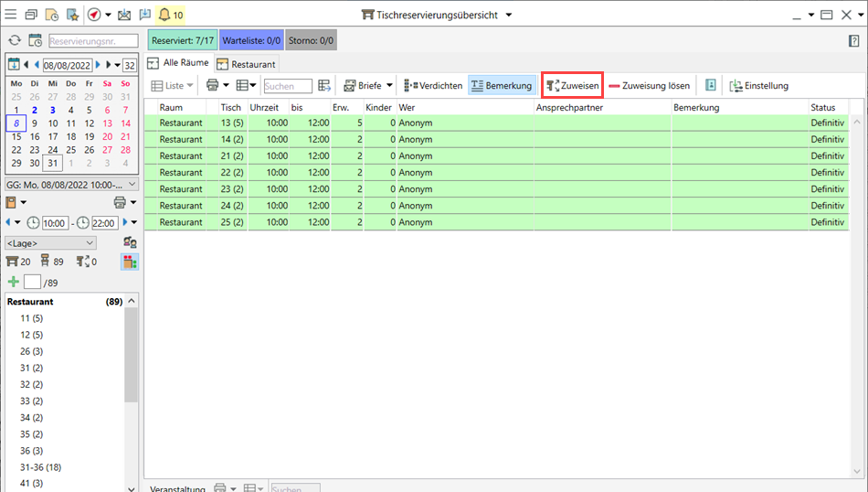Screen dimensions: 868x492
Task: Click the Verdichten toolbar button
Action: click(433, 86)
